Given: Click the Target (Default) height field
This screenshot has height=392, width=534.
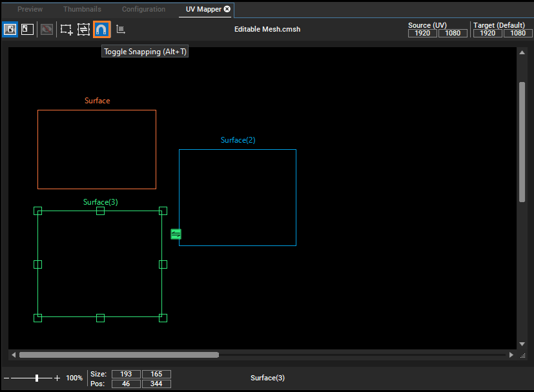Looking at the screenshot, I should click(518, 33).
